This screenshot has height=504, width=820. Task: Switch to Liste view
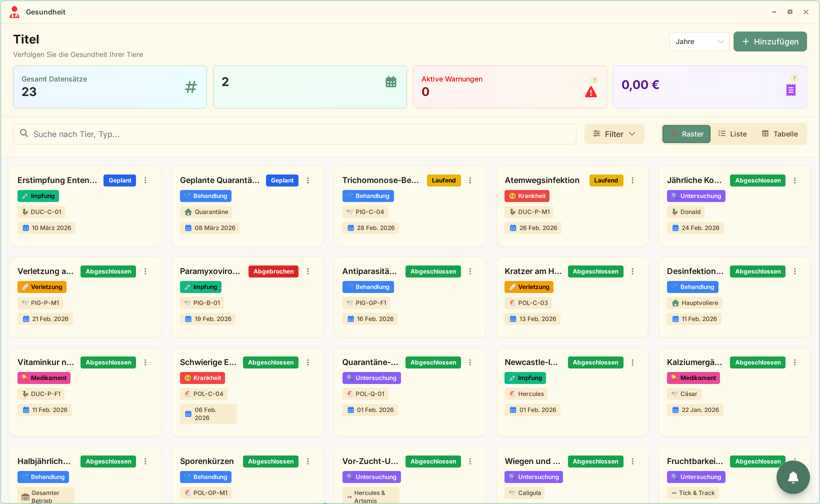[732, 134]
